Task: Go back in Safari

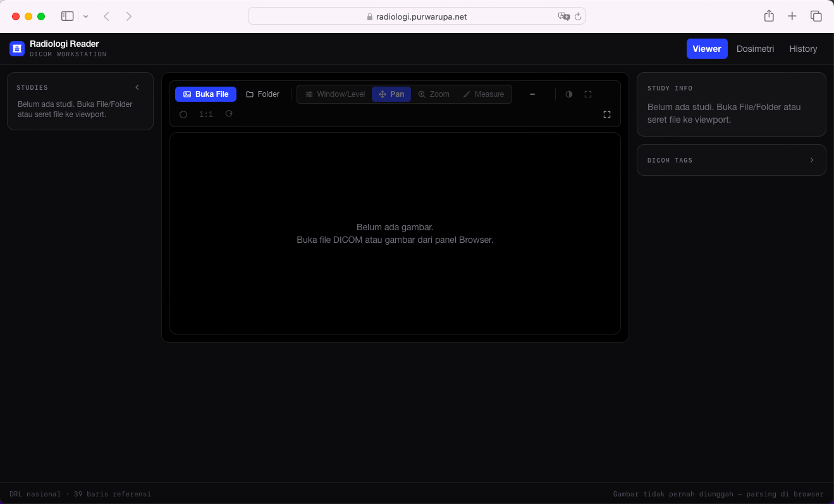Action: coord(107,16)
